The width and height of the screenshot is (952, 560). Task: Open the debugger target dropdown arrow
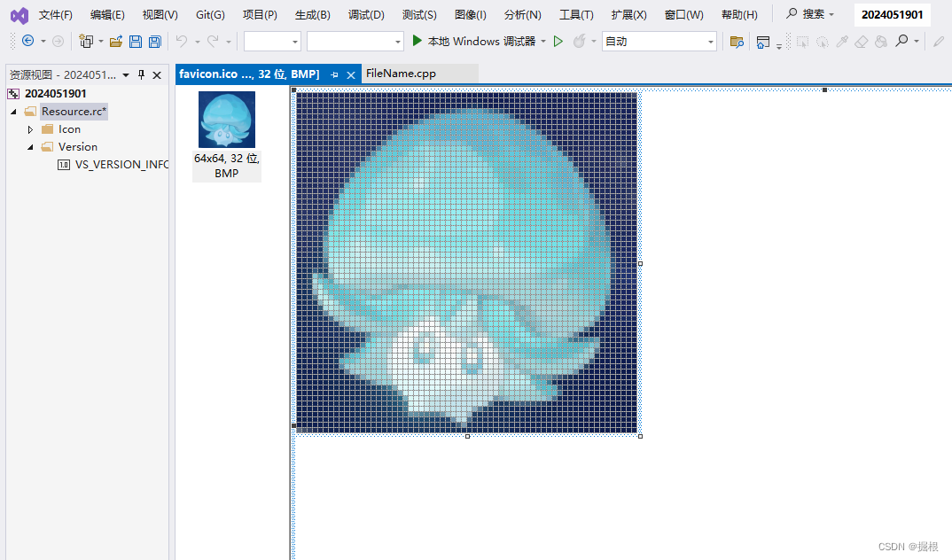coord(542,42)
